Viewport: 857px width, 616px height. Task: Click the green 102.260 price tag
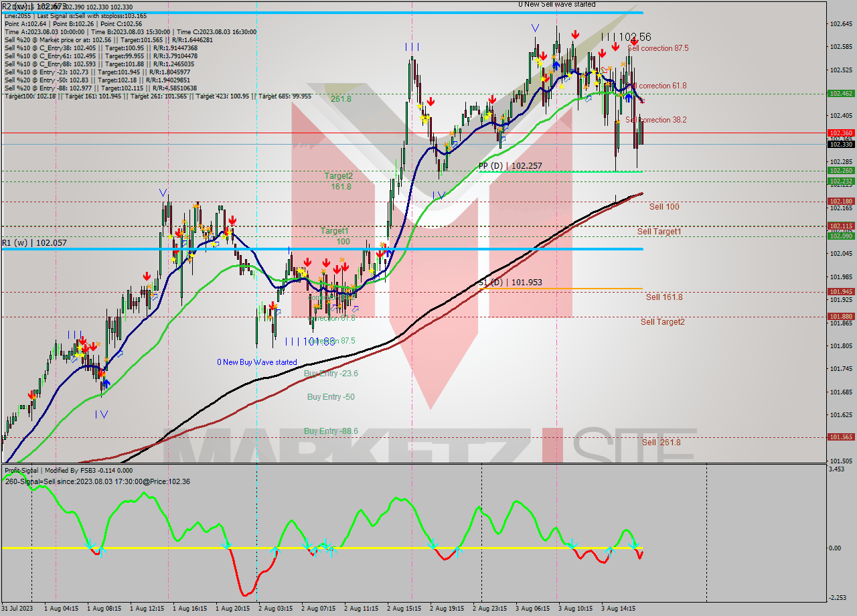click(840, 171)
